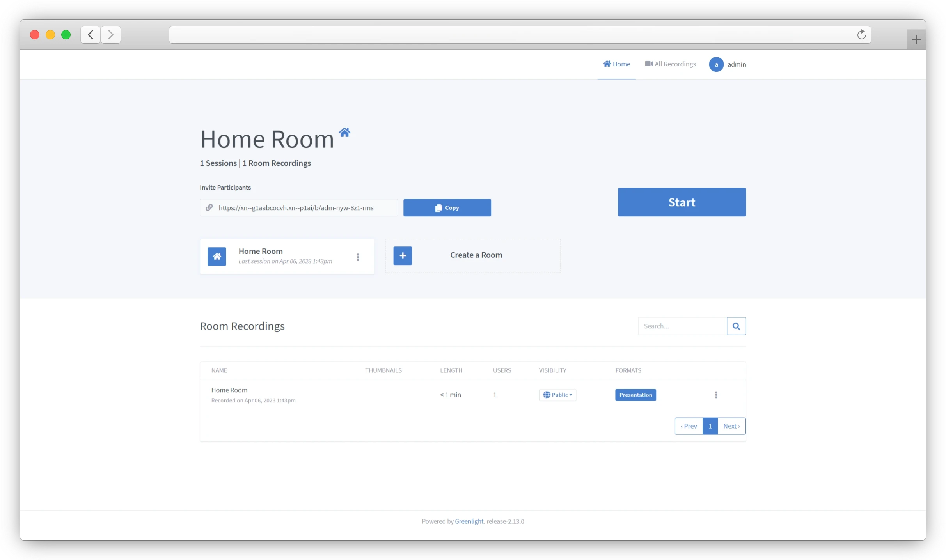The height and width of the screenshot is (560, 946).
Task: Reload the page with the browser refresh icon
Action: 862,34
